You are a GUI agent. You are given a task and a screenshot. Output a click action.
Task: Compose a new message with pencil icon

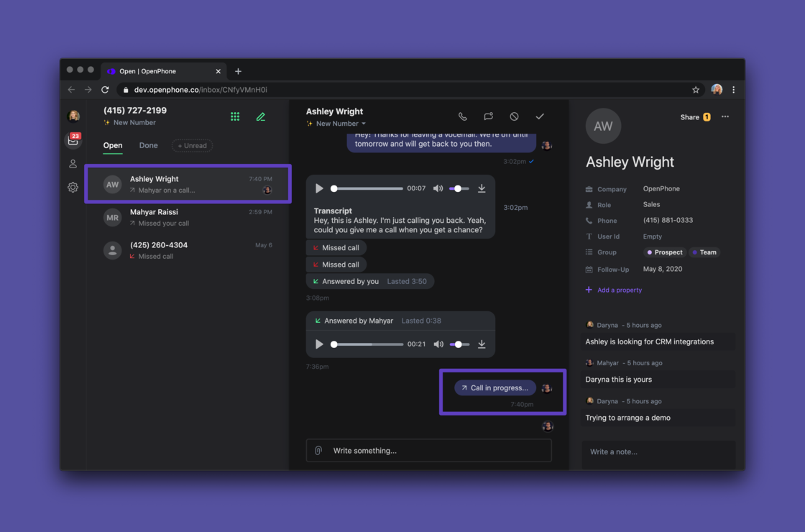pos(261,117)
